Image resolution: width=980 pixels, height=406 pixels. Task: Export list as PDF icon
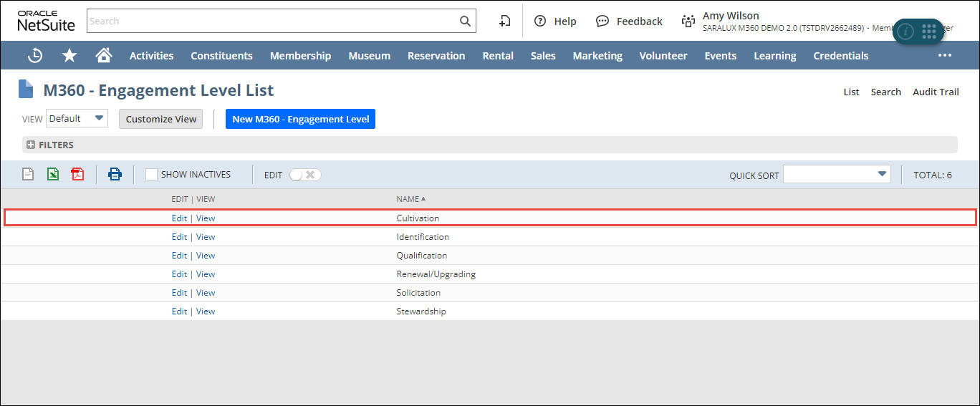coord(77,174)
